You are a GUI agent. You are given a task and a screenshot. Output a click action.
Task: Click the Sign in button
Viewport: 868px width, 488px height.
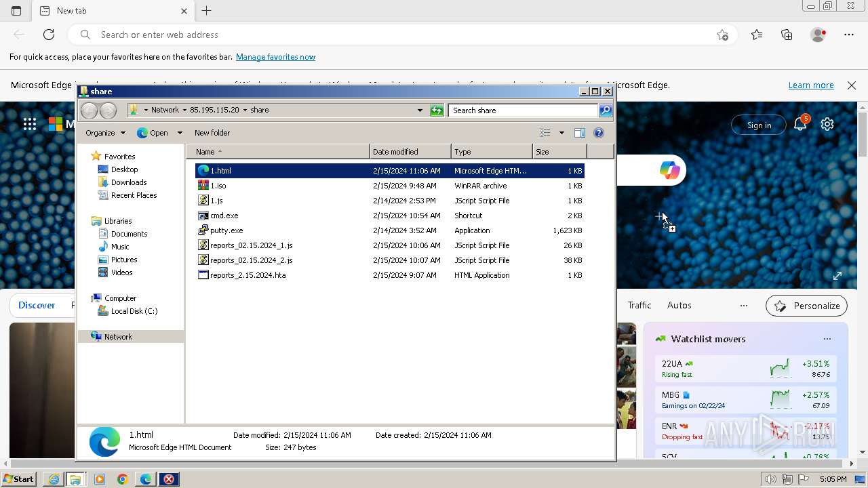(x=759, y=125)
